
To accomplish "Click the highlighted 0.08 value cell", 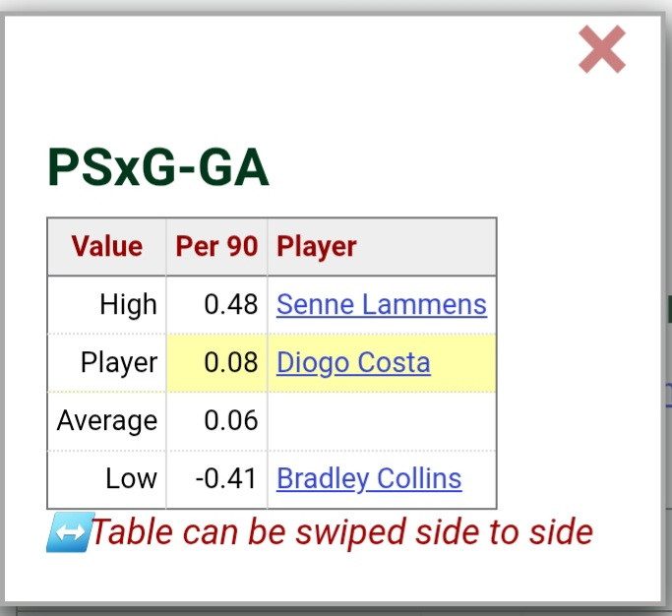I will tap(216, 363).
